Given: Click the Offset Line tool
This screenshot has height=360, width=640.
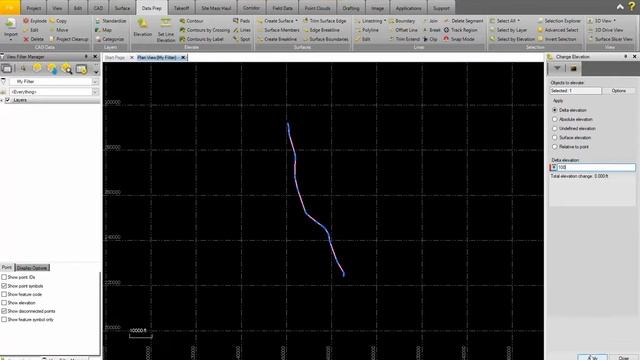Looking at the screenshot, I should tap(403, 30).
